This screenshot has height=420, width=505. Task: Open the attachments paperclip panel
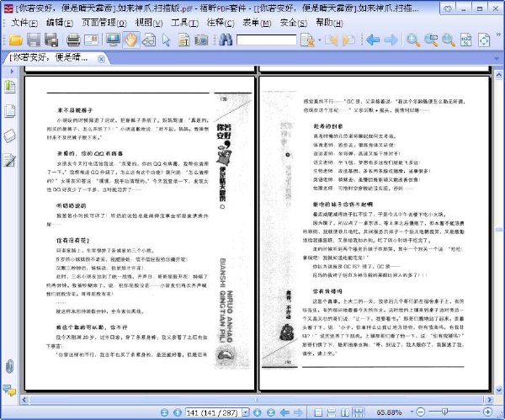(9, 366)
